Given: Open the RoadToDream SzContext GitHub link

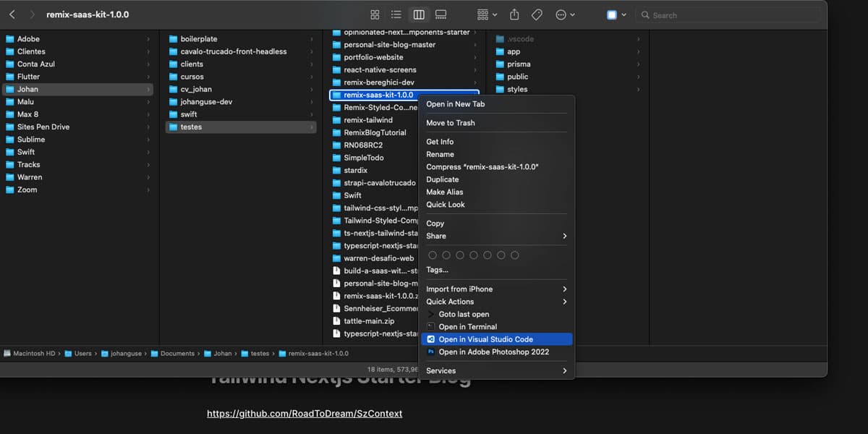Looking at the screenshot, I should 305,413.
